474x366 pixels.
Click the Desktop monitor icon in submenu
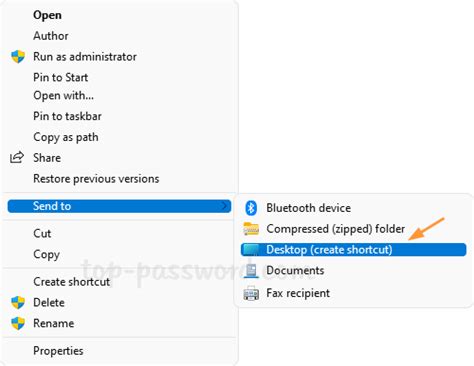(251, 250)
